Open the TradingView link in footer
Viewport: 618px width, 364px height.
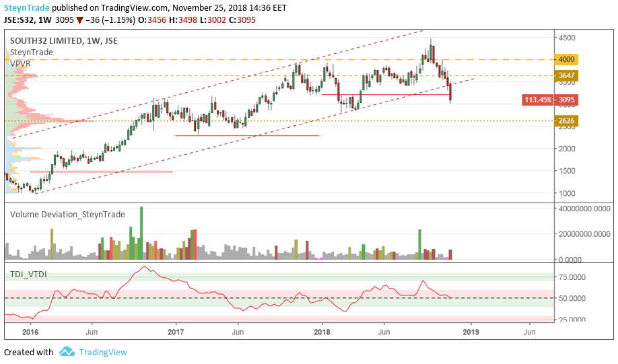tap(103, 352)
